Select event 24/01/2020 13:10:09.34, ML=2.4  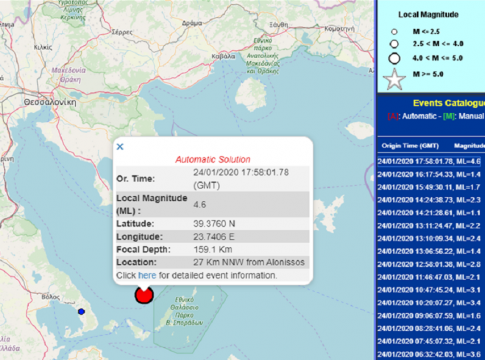point(429,239)
